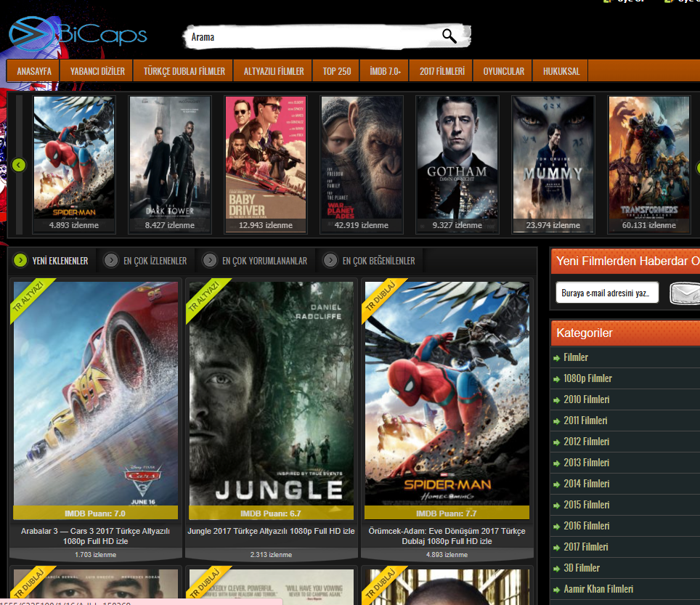Click the email address input field

click(607, 293)
